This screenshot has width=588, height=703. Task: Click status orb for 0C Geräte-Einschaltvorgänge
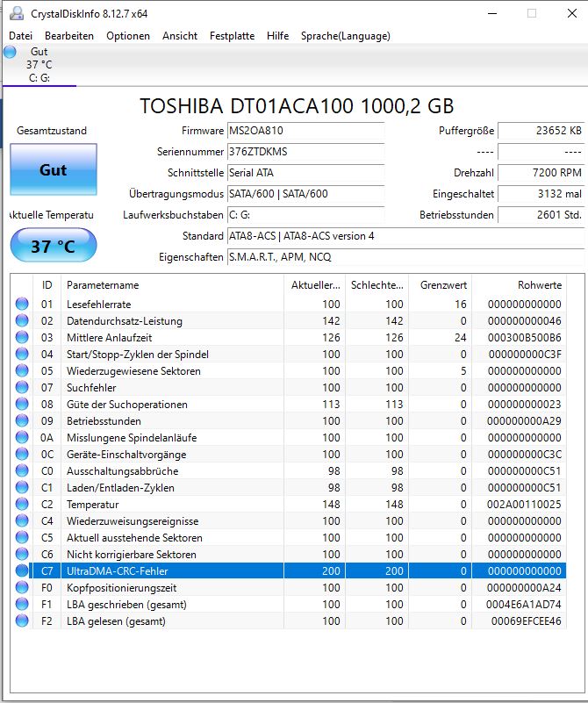[22, 454]
